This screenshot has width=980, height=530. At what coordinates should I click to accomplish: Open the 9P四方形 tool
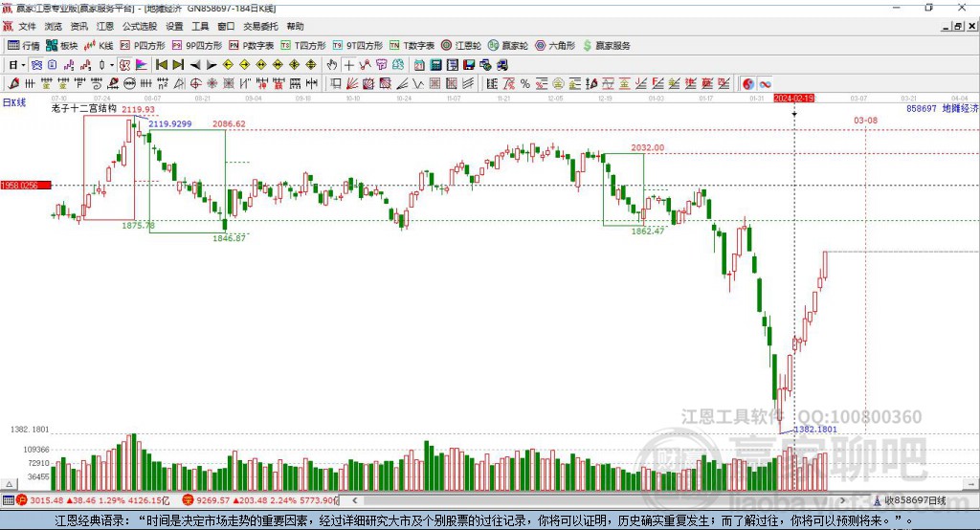click(x=197, y=46)
